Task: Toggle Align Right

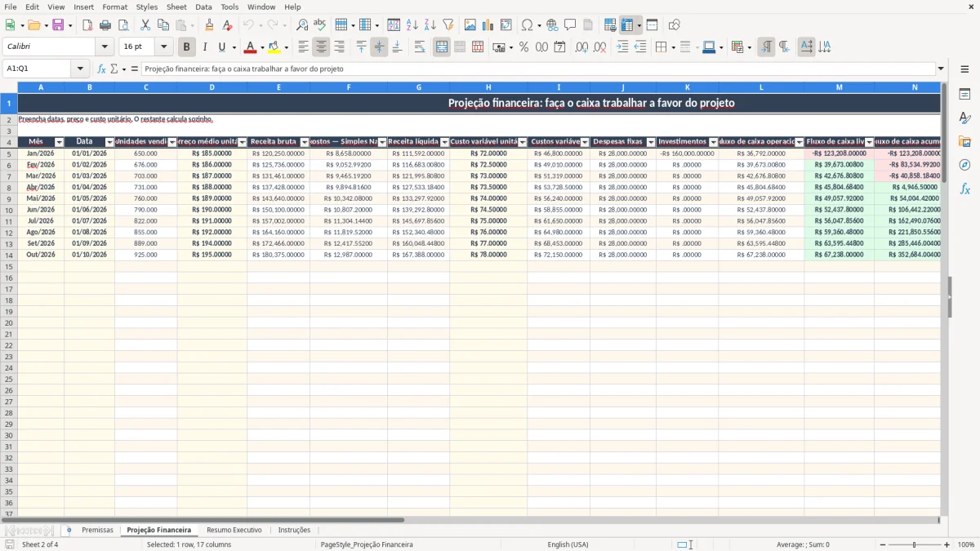Action: tap(339, 47)
